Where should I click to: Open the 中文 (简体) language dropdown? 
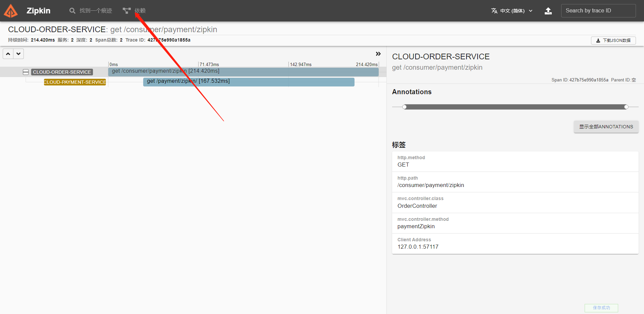coord(512,11)
